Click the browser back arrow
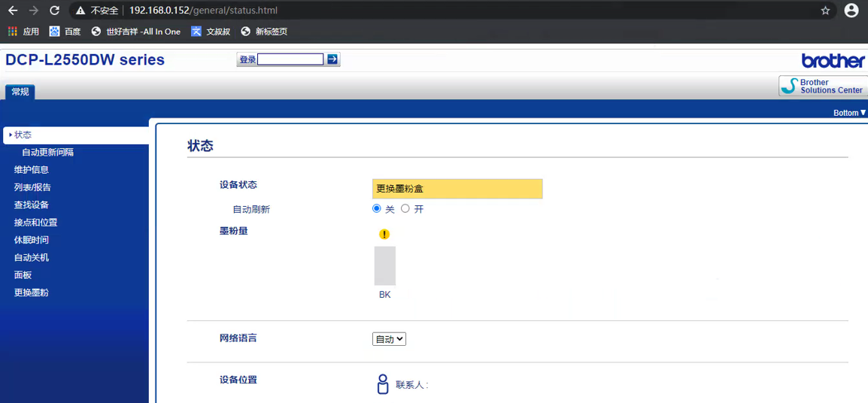Viewport: 868px width, 403px height. click(13, 11)
